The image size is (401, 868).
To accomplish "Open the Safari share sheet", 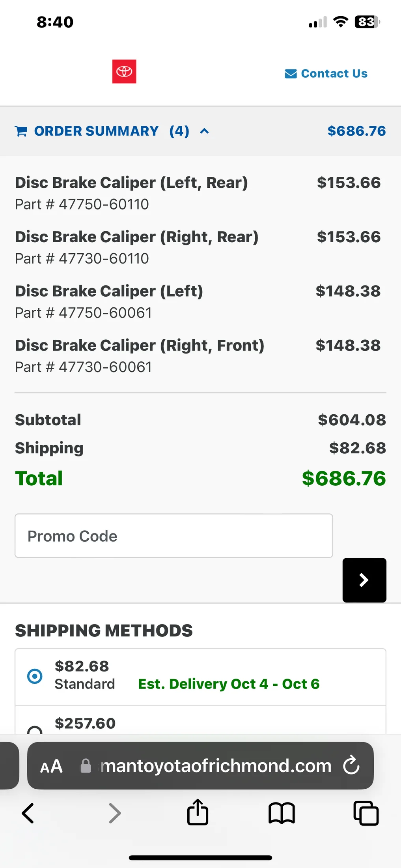I will click(198, 812).
